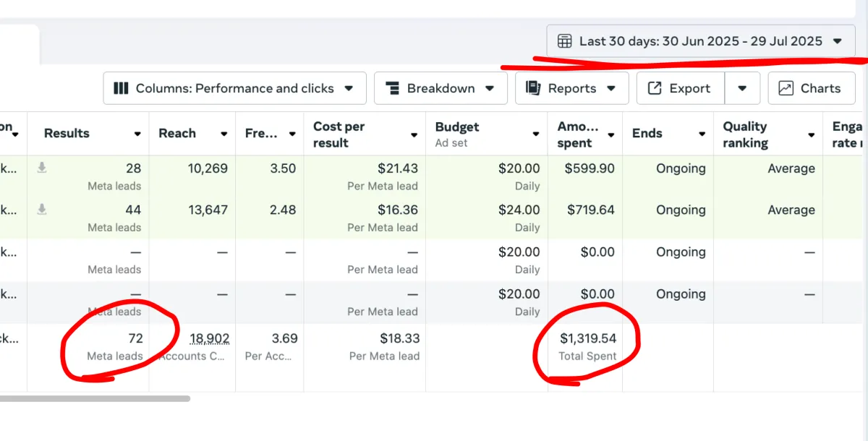Click the Breakdown stacked-bars icon
This screenshot has width=868, height=441.
393,88
